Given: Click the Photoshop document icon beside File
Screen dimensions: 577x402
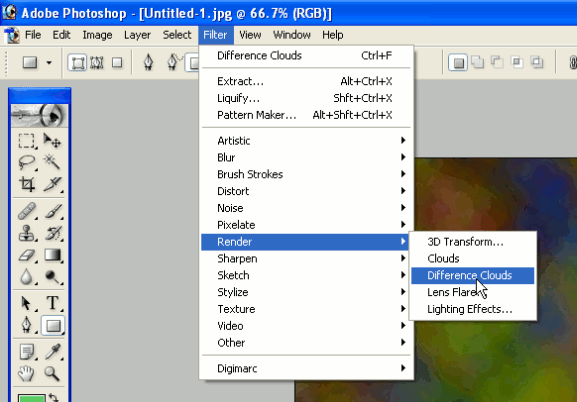Looking at the screenshot, I should [12, 35].
